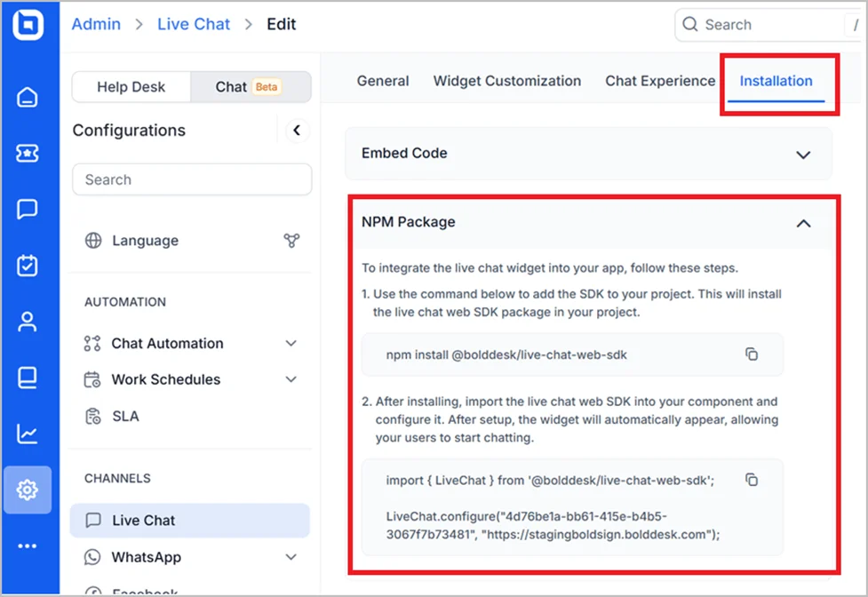Open the Contacts person icon in sidebar
Screen dimensions: 868x597
(x=28, y=322)
